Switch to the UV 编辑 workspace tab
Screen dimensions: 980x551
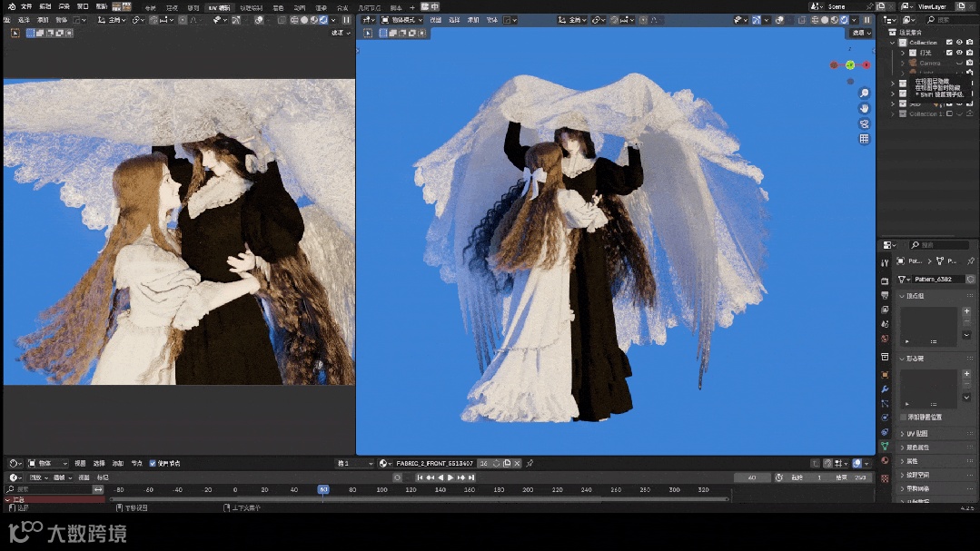point(219,7)
